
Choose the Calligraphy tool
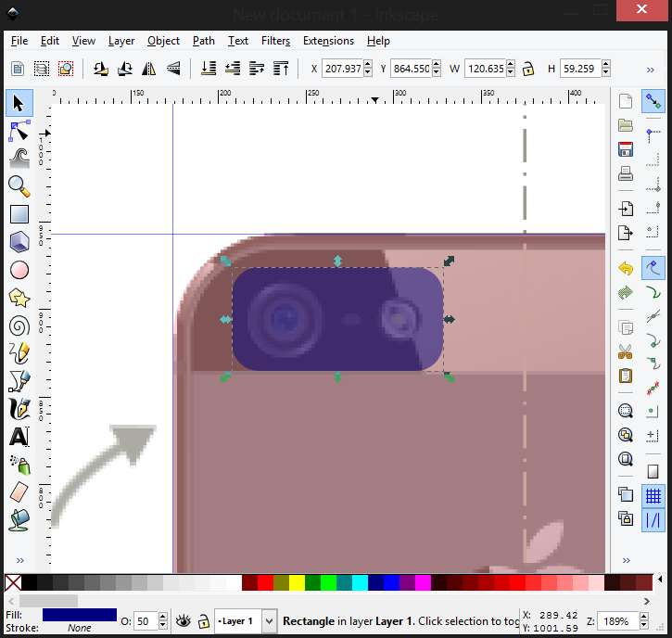(19, 409)
